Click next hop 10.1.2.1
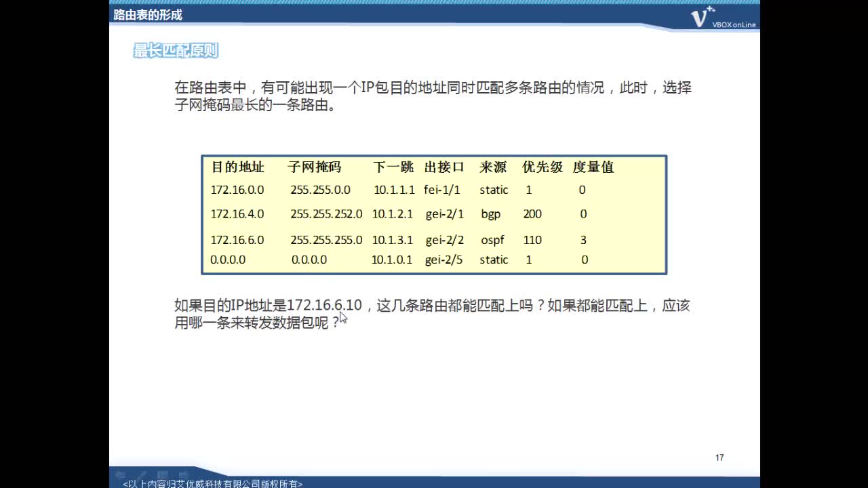Screen dimensions: 868x488 click(x=392, y=214)
